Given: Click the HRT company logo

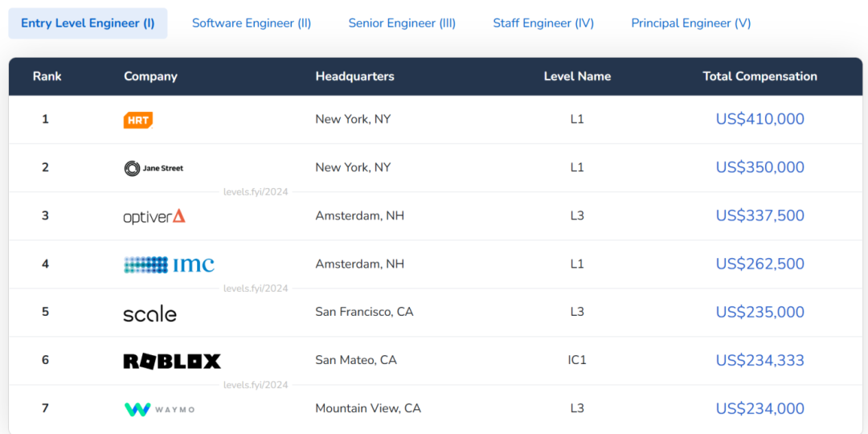Looking at the screenshot, I should 138,120.
